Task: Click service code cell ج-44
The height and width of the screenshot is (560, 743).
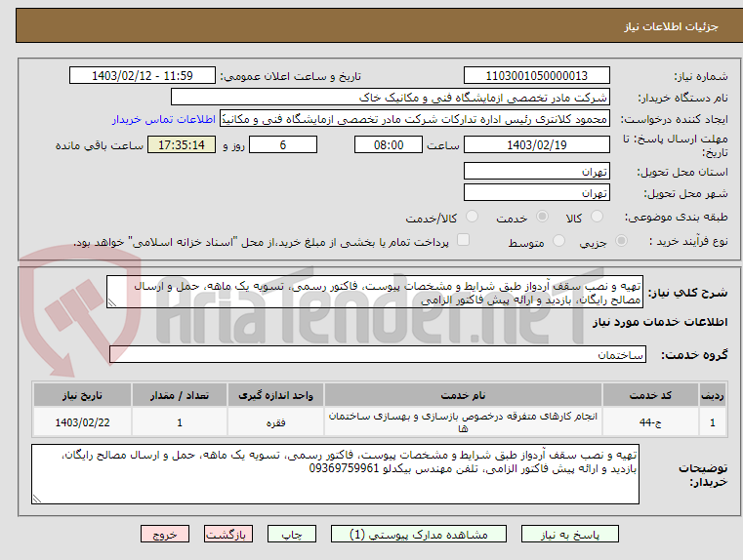Action: 650,422
